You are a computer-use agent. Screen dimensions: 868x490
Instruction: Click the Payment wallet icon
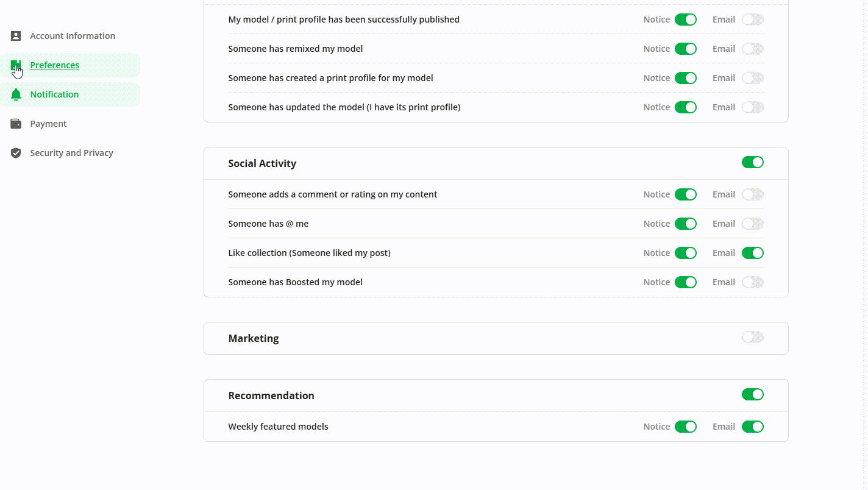click(16, 124)
